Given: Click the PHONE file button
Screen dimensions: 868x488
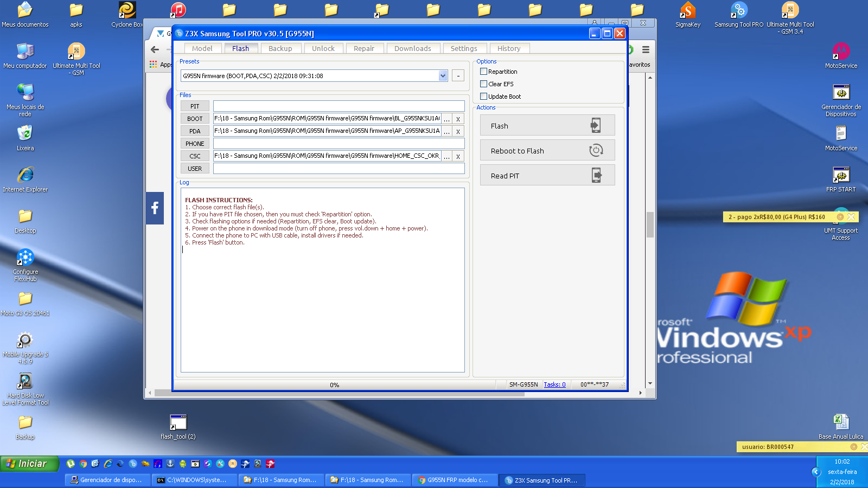Looking at the screenshot, I should (x=195, y=144).
